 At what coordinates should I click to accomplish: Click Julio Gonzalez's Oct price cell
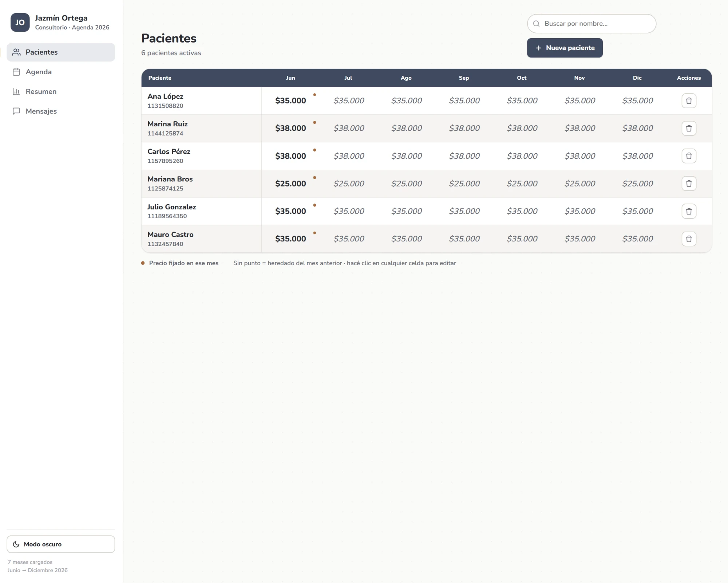(x=522, y=211)
